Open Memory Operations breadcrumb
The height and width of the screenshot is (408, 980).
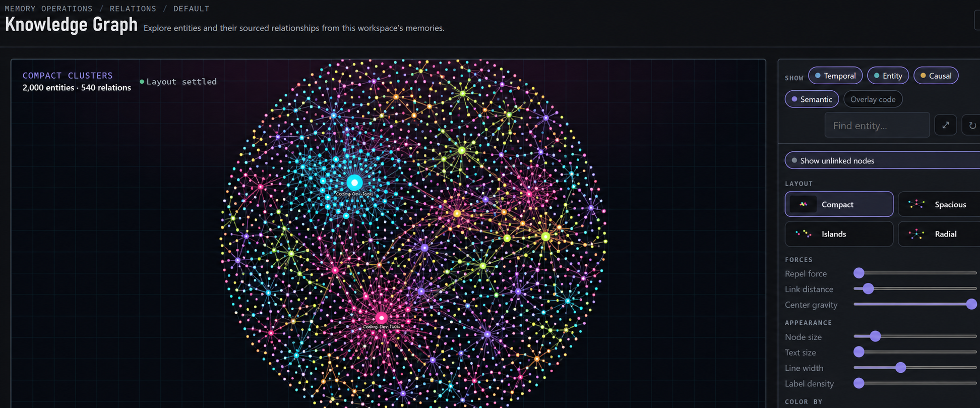(x=49, y=9)
